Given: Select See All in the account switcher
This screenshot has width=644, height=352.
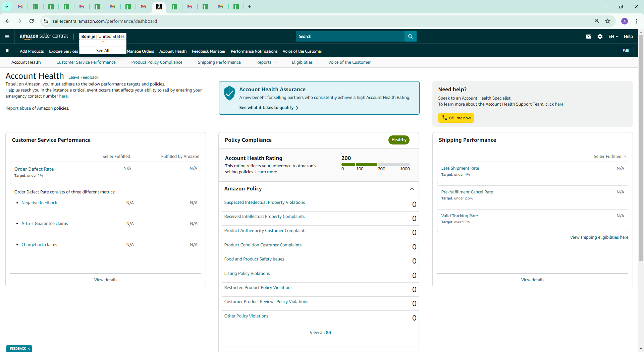Looking at the screenshot, I should click(103, 51).
